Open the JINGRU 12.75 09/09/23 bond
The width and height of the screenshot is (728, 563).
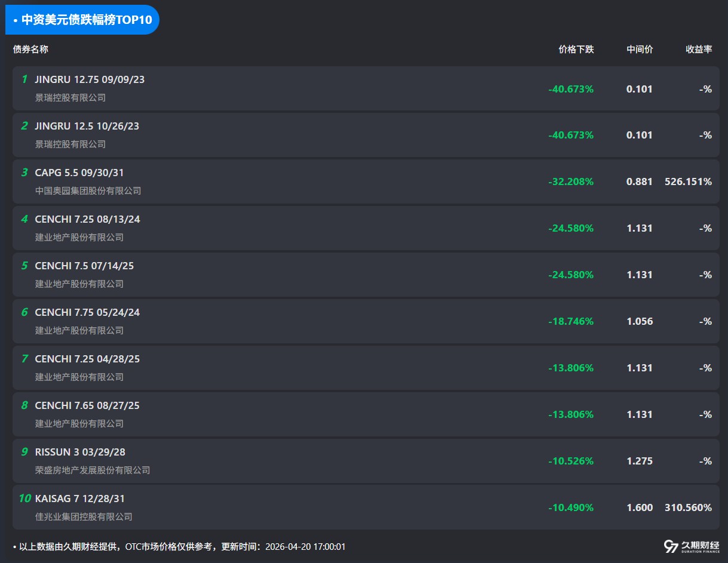[90, 79]
